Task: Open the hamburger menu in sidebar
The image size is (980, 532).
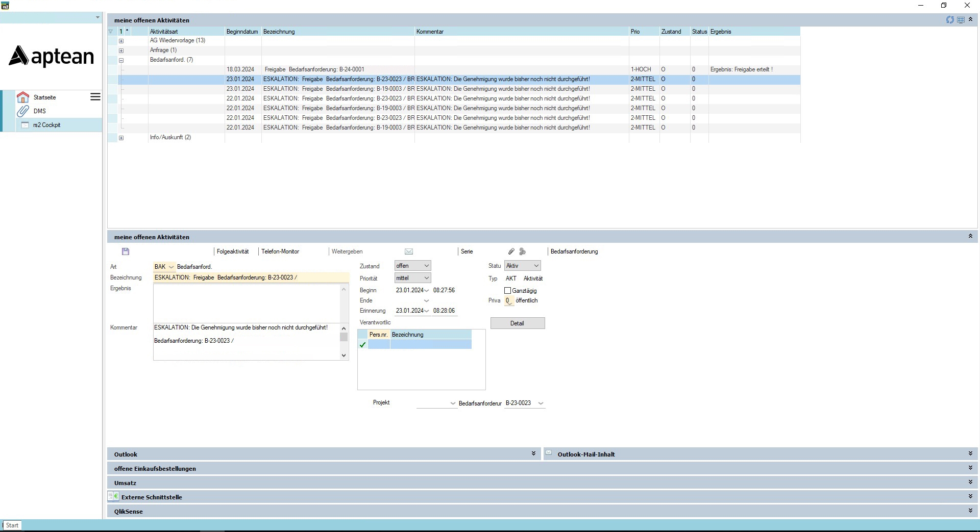Action: click(x=95, y=97)
